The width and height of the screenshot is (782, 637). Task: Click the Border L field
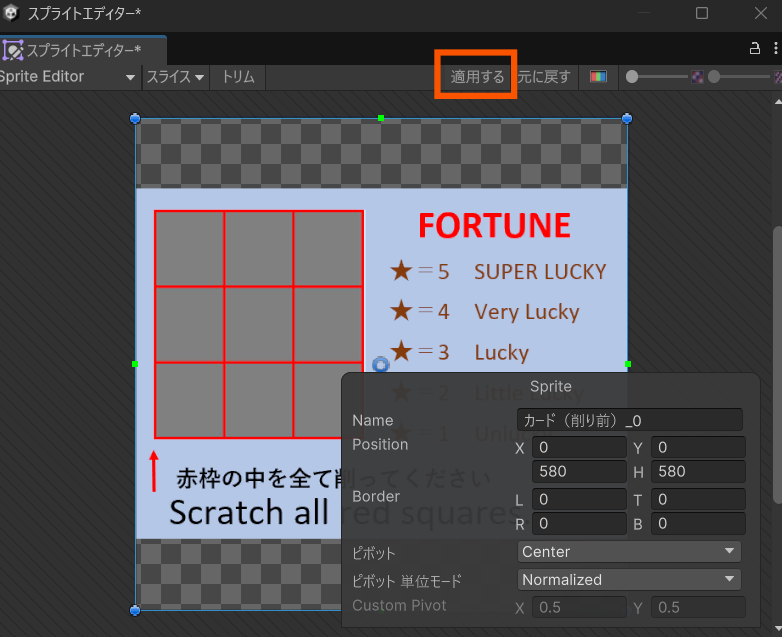click(x=579, y=499)
